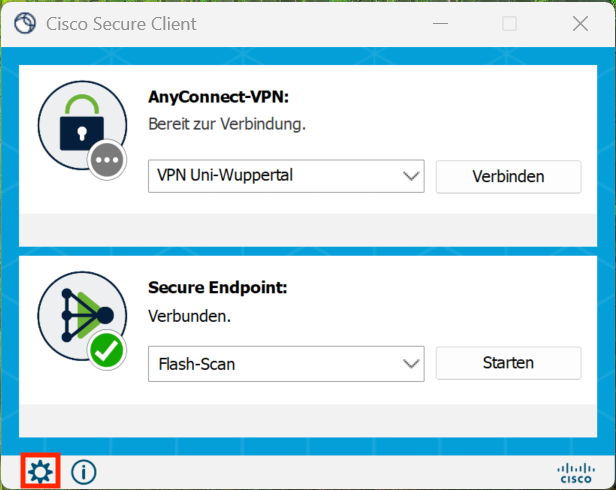Expand the Flash-Scan dropdown arrow

tap(411, 364)
